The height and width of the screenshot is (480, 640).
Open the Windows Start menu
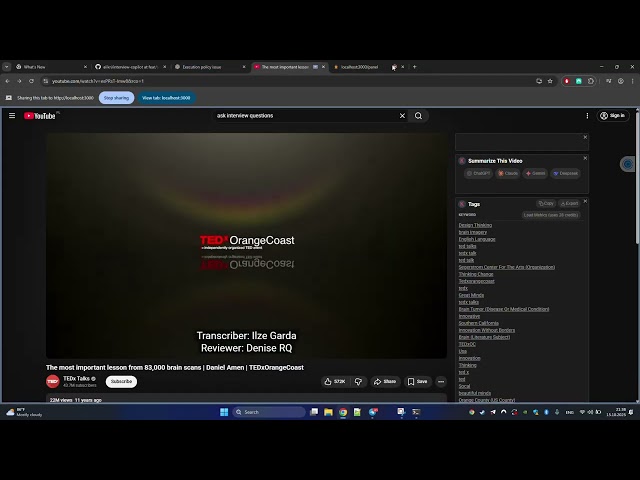click(x=224, y=412)
